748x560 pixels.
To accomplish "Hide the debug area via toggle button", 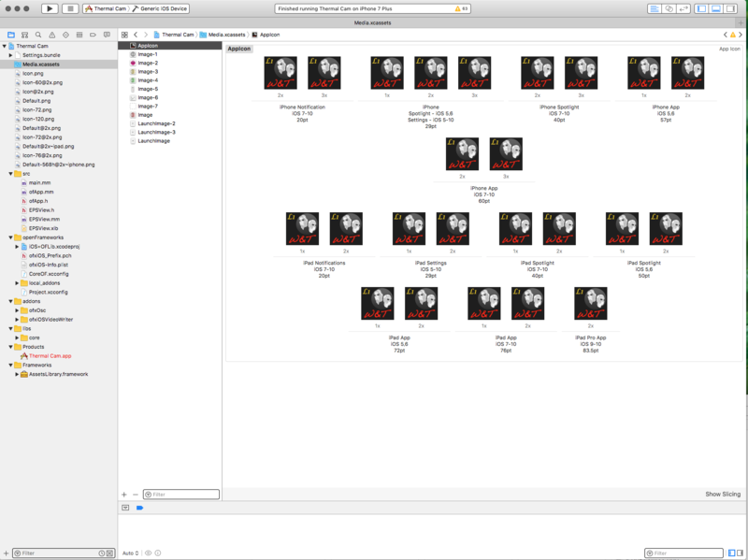I will [125, 508].
